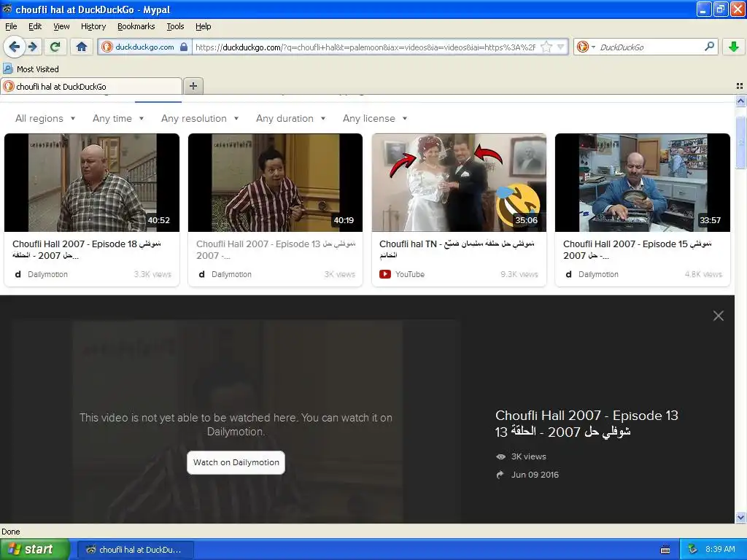Click the Choufli Hall 2007 Episode 18 title
The width and height of the screenshot is (747, 560).
tap(87, 249)
